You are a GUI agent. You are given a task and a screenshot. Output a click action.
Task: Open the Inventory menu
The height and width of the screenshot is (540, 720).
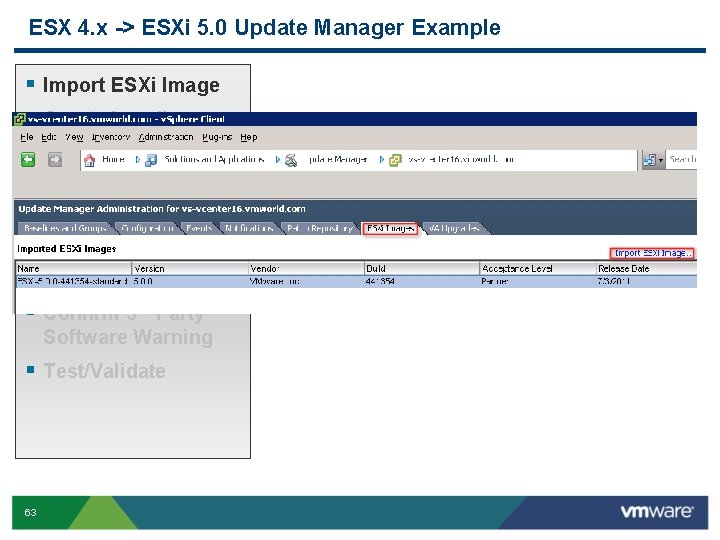point(111,137)
